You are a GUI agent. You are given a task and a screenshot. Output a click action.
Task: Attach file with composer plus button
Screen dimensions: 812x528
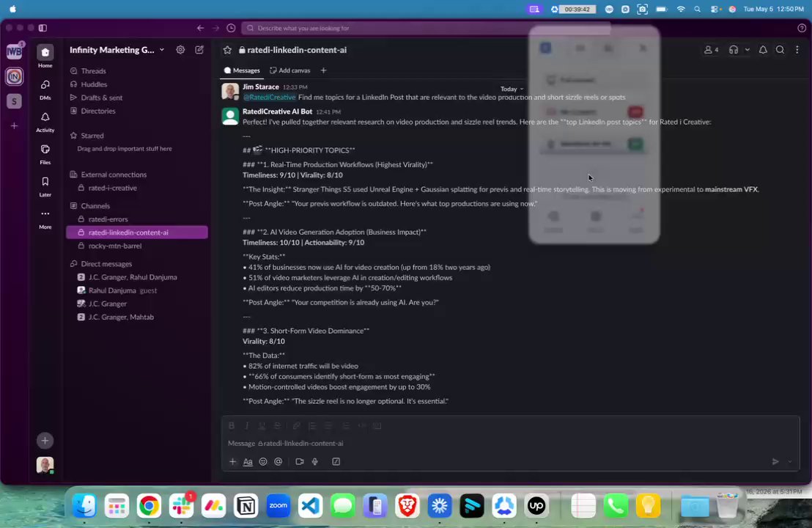(232, 462)
